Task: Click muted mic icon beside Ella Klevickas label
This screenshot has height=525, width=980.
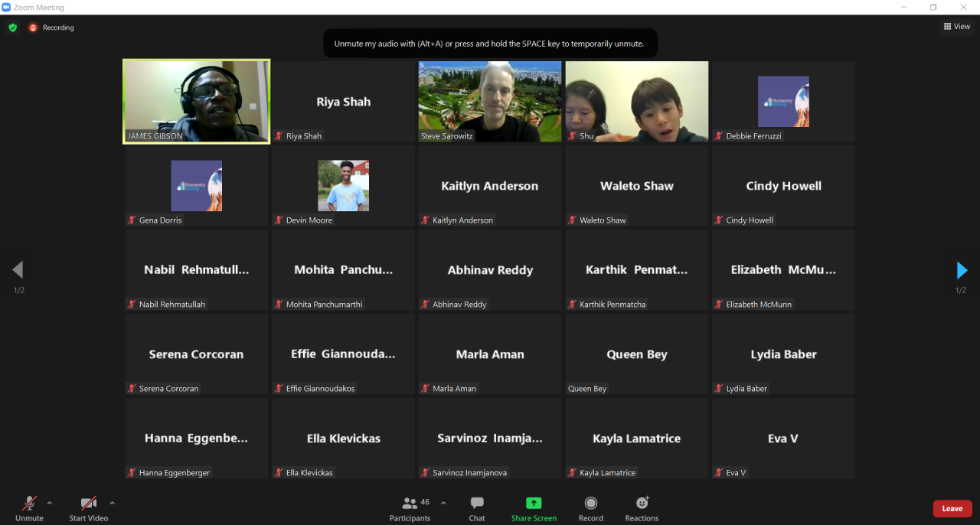Action: [x=279, y=472]
